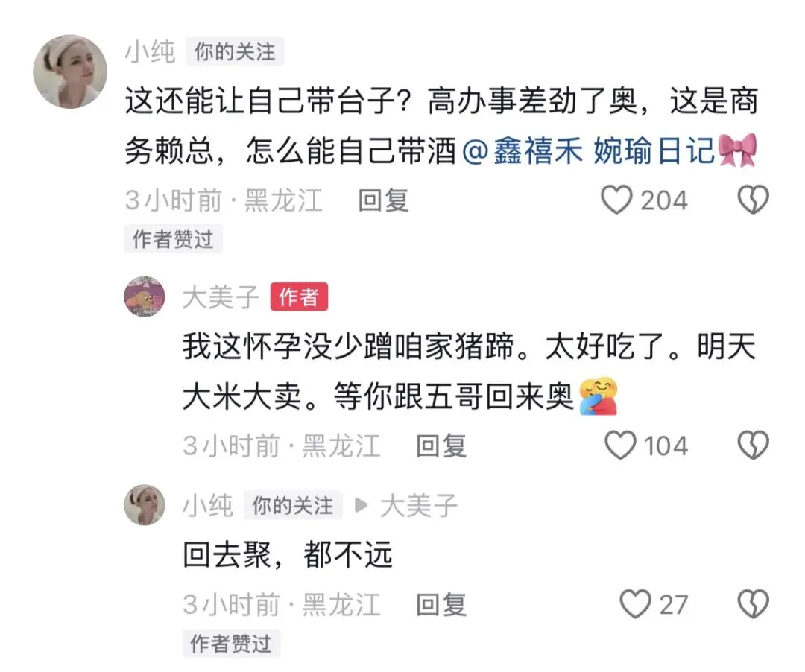Open 大美子 after the reply arrow
The height and width of the screenshot is (672, 805).
coord(419,506)
